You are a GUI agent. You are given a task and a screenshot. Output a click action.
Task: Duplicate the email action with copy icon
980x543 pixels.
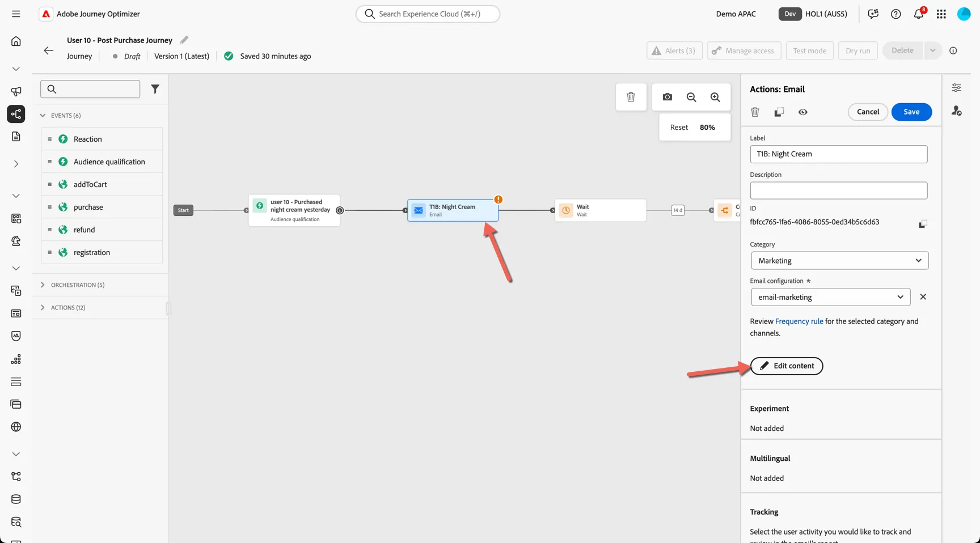pyautogui.click(x=779, y=112)
